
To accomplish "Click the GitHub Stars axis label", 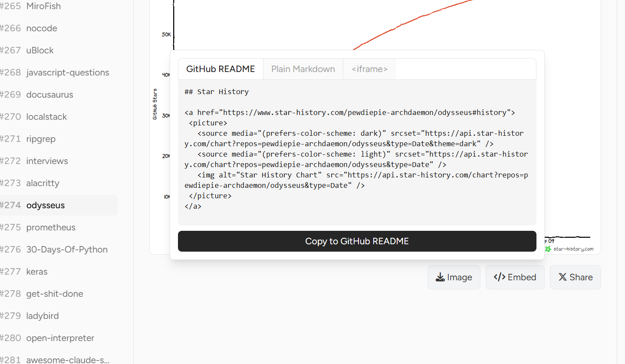I will (155, 104).
